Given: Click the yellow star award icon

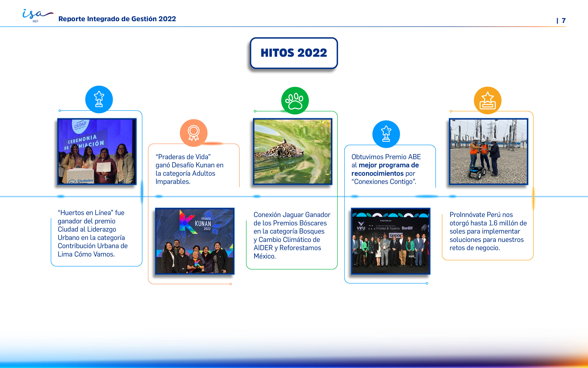Looking at the screenshot, I should click(x=488, y=100).
